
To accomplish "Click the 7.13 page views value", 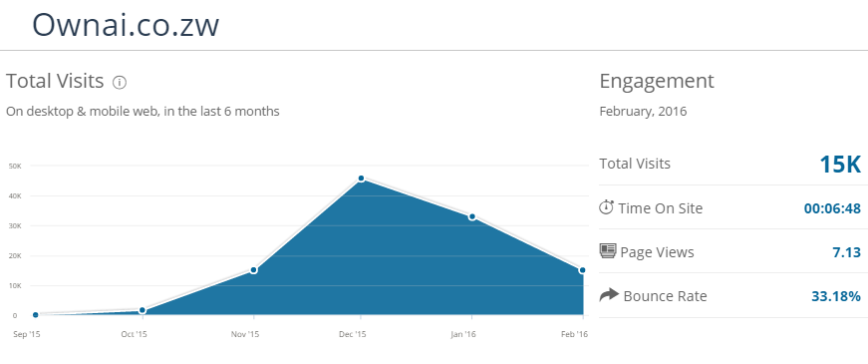I will [847, 252].
